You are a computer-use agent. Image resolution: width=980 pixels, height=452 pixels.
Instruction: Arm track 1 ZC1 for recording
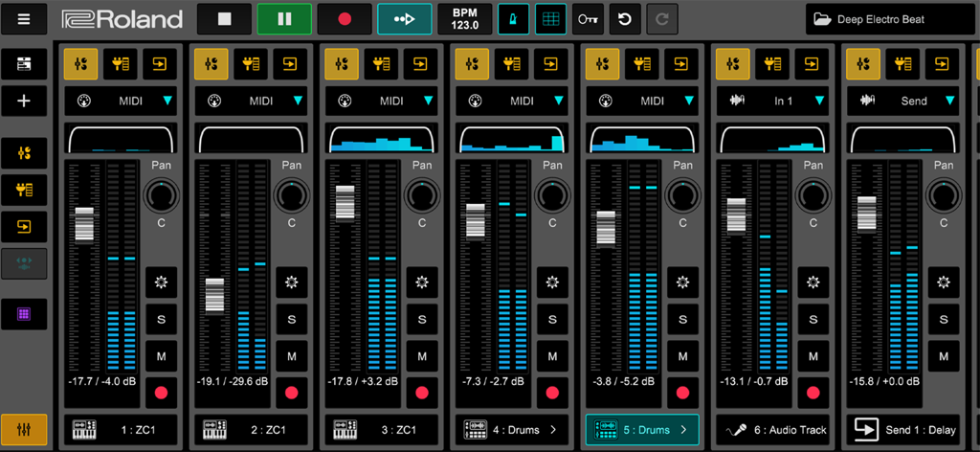tap(161, 394)
